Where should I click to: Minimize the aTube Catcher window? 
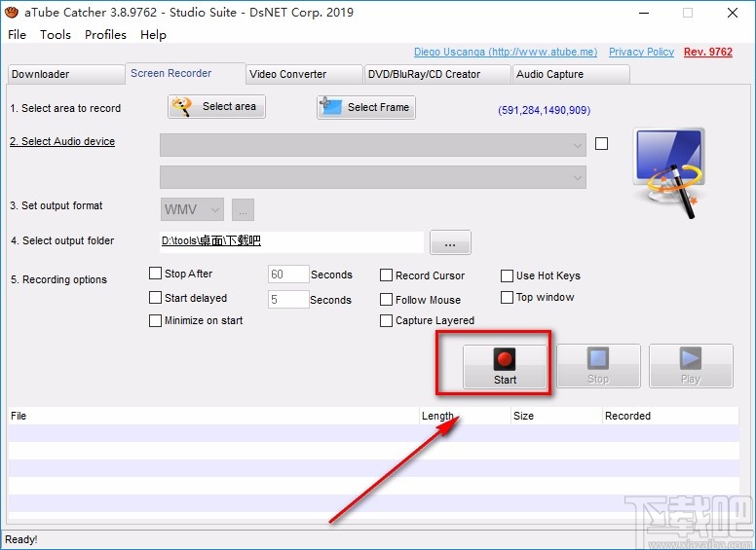tap(644, 13)
